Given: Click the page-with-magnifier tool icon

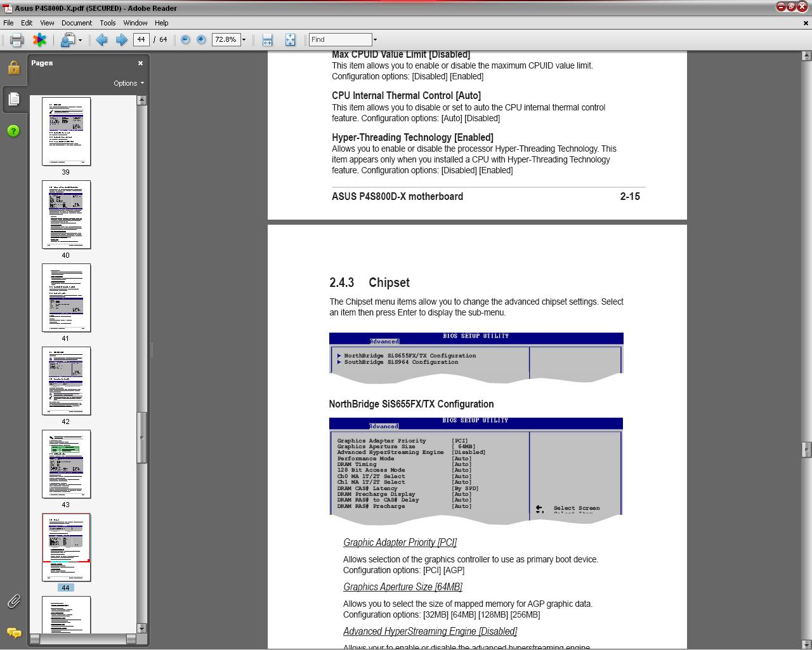Looking at the screenshot, I should point(67,40).
